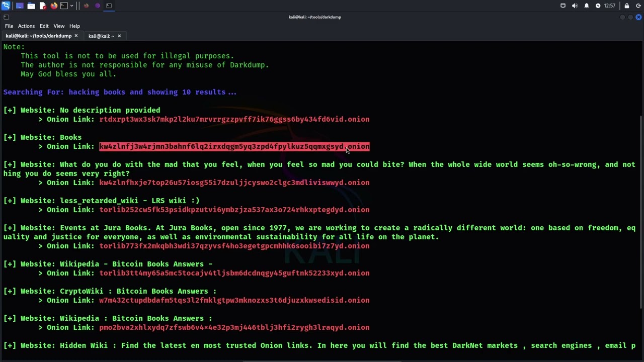Click 'author is not responsible' line
Image resolution: width=644 pixels, height=362 pixels.
pyautogui.click(x=145, y=65)
